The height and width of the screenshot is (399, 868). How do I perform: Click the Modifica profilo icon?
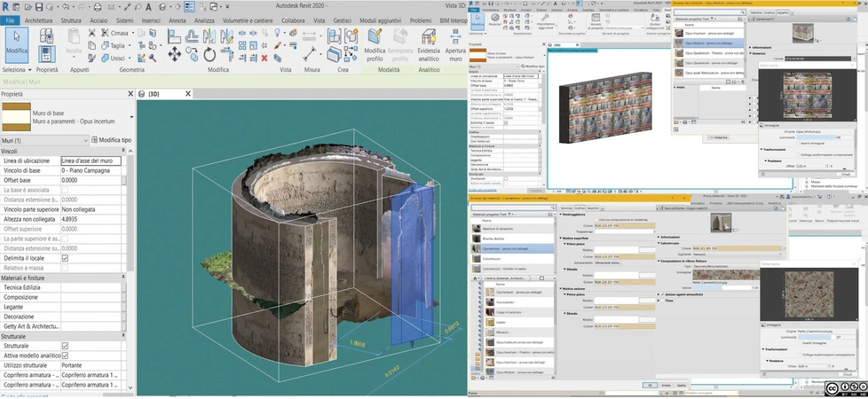374,37
